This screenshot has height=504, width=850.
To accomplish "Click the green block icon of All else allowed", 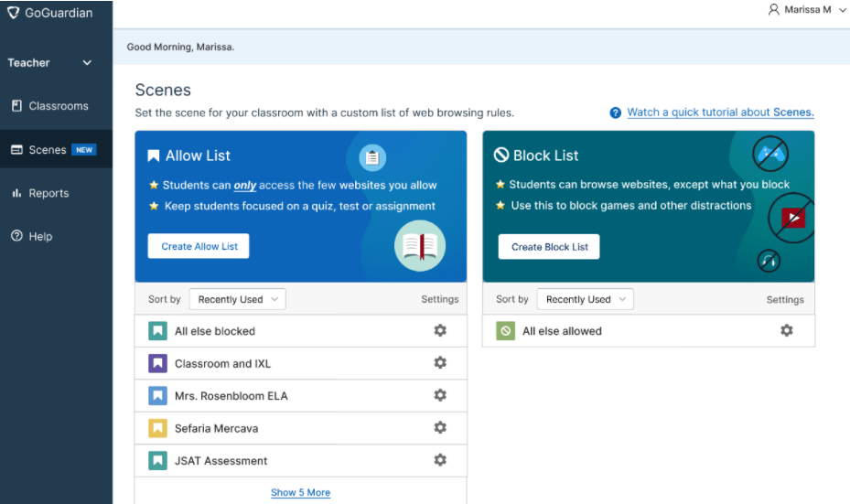I will click(505, 330).
